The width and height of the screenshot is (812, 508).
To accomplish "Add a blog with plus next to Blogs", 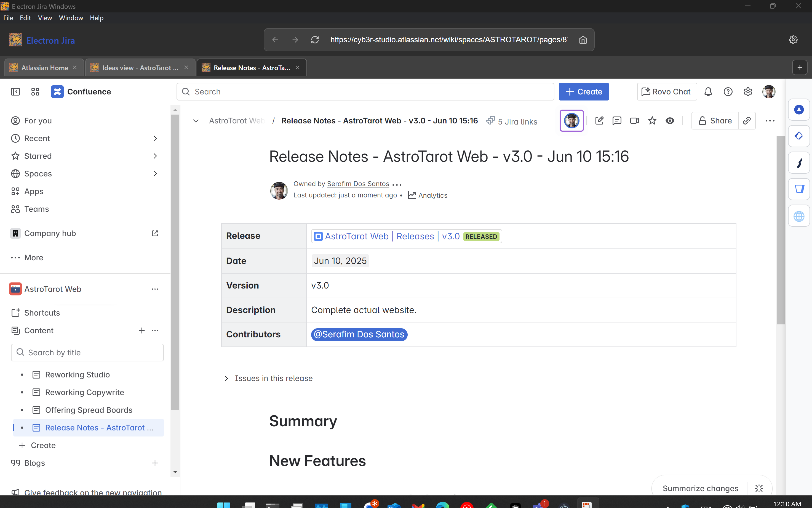I will tap(155, 463).
